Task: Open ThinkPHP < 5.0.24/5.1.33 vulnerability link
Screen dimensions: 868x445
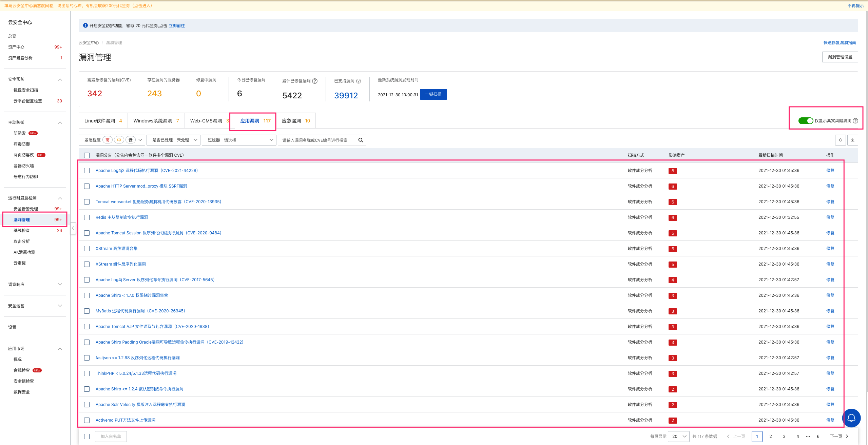Action: 136,373
